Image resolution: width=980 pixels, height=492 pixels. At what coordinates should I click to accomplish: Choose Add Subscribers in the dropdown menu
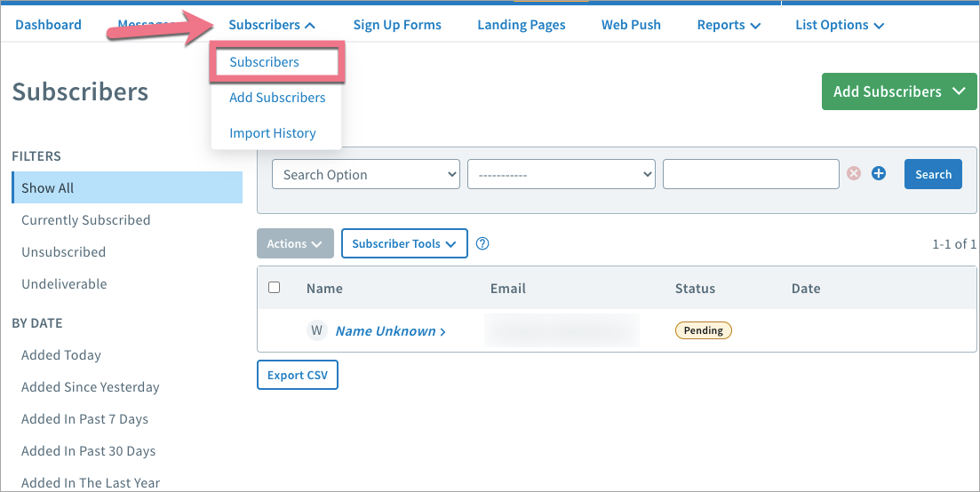pos(277,98)
